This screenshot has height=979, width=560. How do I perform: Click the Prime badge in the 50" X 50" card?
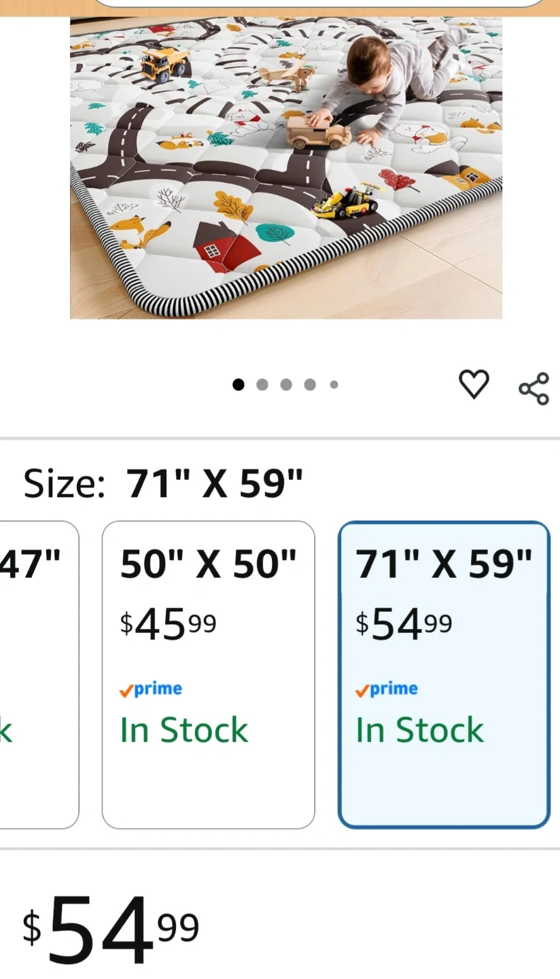151,689
